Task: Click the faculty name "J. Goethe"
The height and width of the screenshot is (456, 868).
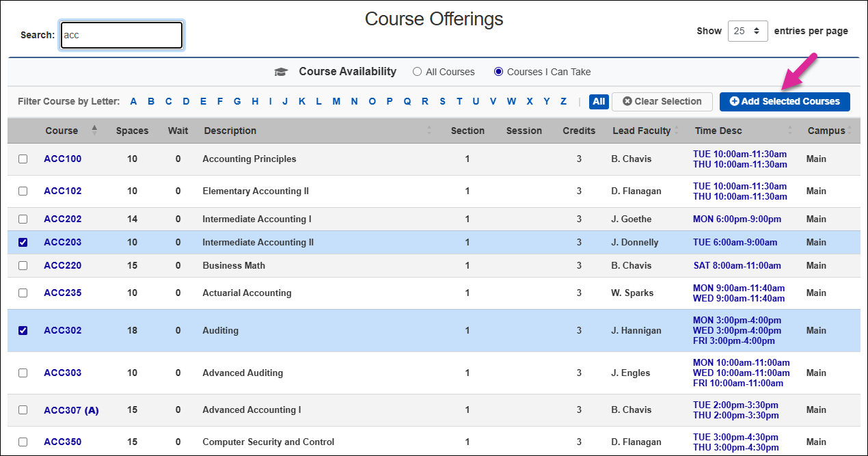Action: [632, 219]
